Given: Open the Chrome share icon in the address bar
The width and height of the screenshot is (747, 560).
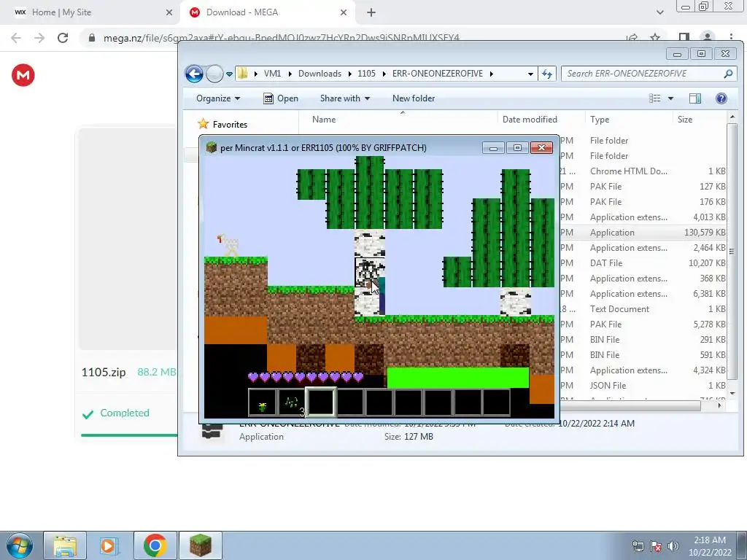Looking at the screenshot, I should tap(632, 38).
